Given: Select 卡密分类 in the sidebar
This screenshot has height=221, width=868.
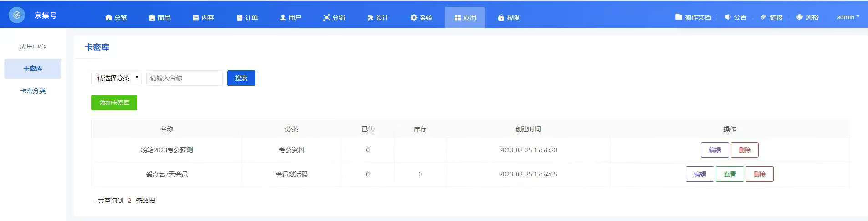Looking at the screenshot, I should 33,91.
